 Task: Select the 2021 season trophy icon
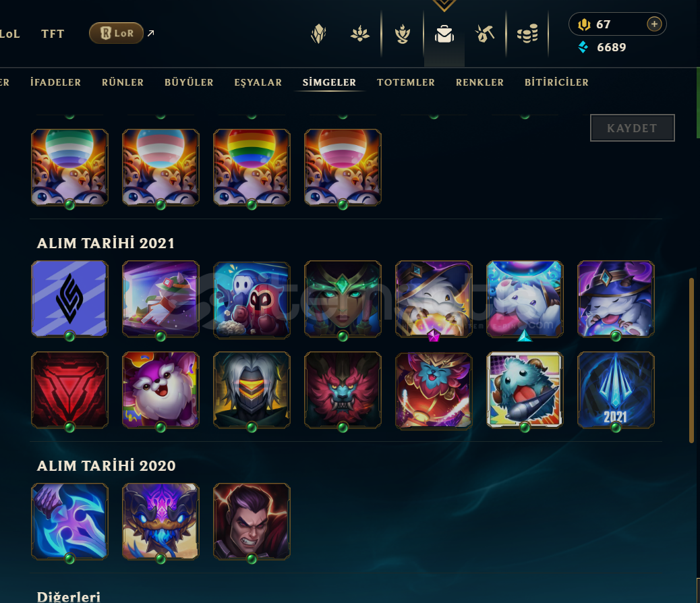616,390
